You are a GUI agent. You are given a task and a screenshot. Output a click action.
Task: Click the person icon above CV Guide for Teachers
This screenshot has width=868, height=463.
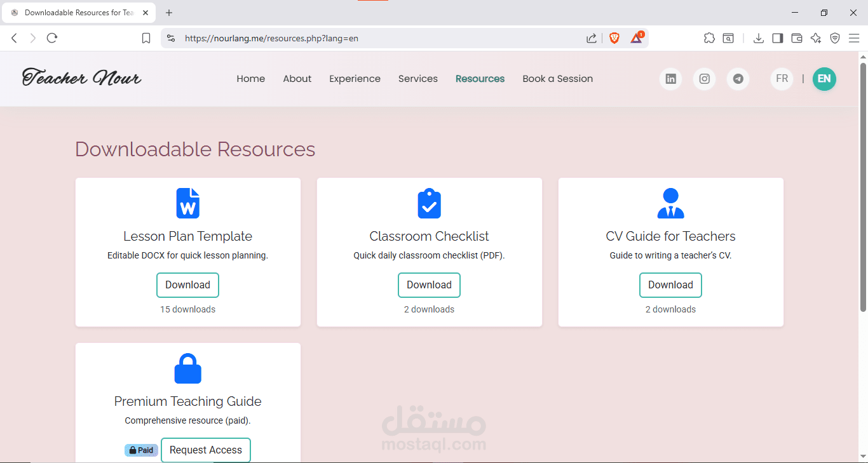(670, 203)
